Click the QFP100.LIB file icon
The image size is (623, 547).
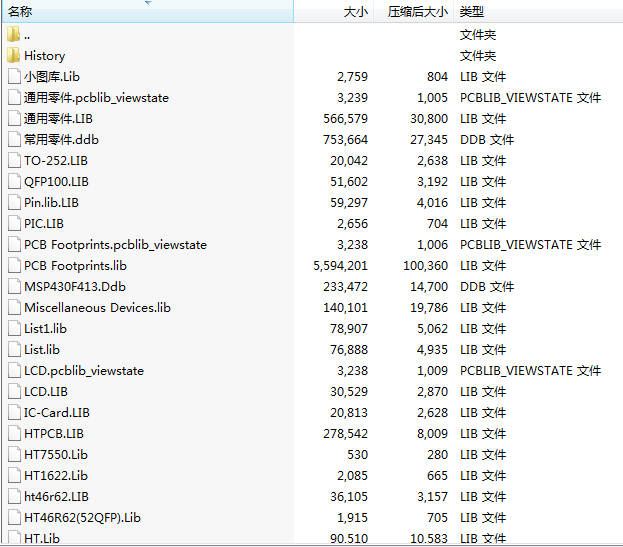click(x=14, y=182)
